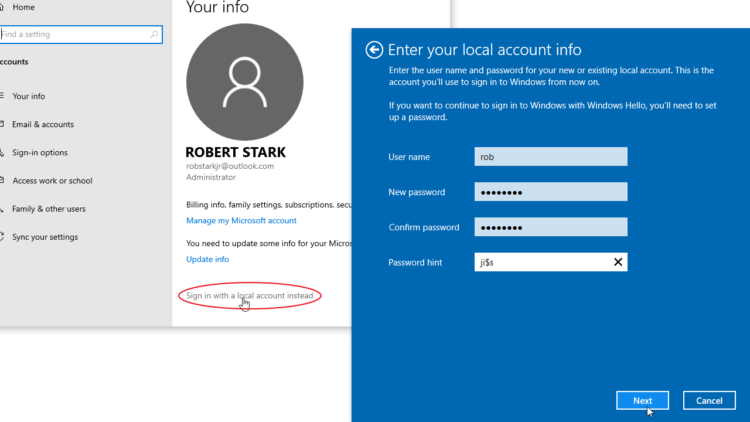
Task: Click the Cancel button
Action: point(709,400)
